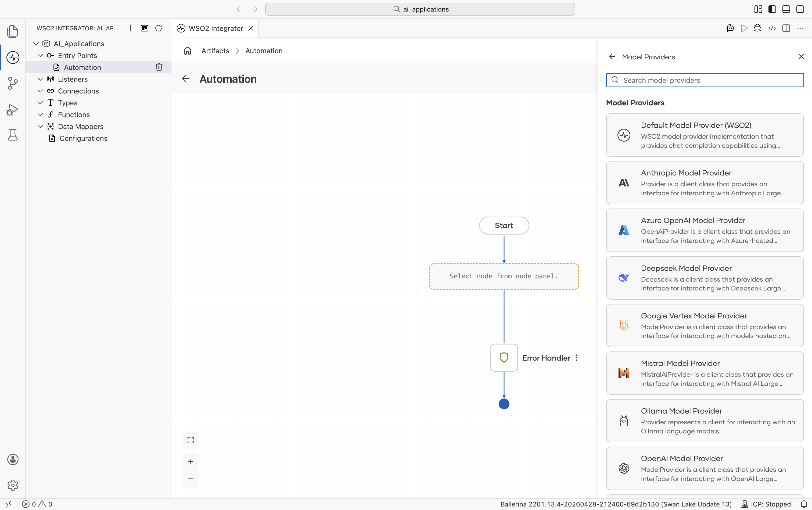Click Ballerina version text in status bar
The image size is (812, 510).
point(616,504)
